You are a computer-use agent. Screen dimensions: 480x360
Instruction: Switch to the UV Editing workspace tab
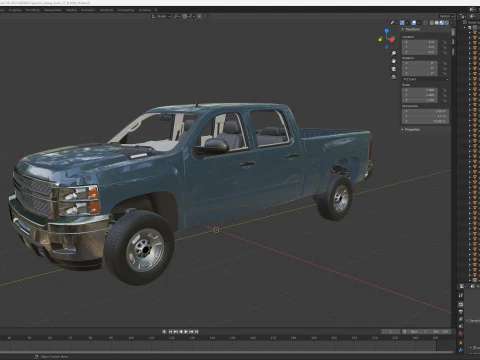click(x=32, y=10)
